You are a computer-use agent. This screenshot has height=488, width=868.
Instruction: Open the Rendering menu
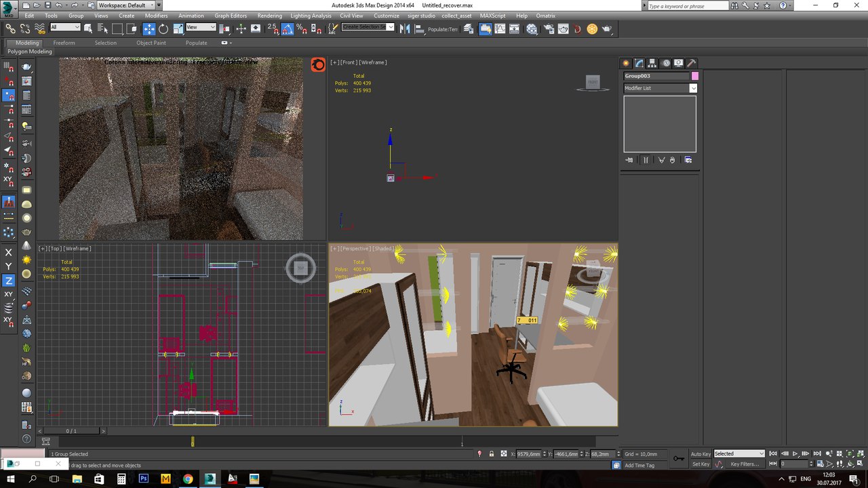coord(269,16)
